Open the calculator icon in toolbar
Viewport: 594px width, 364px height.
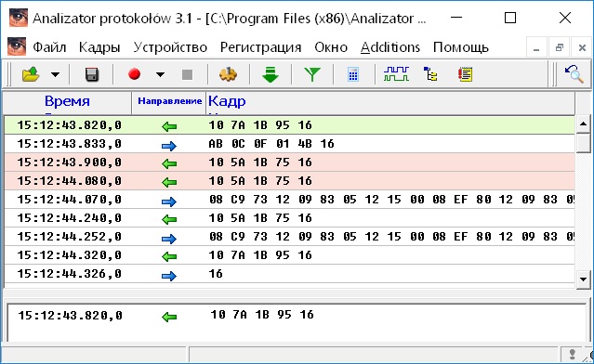353,74
